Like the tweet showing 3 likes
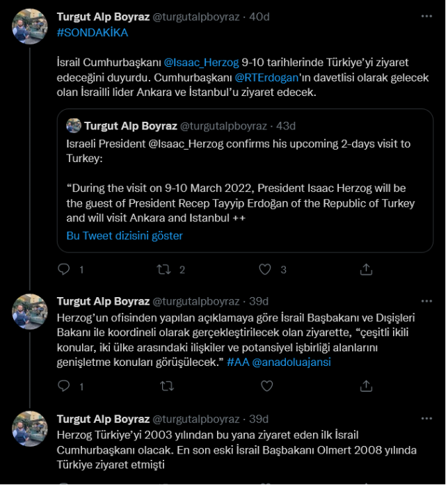 click(x=264, y=269)
